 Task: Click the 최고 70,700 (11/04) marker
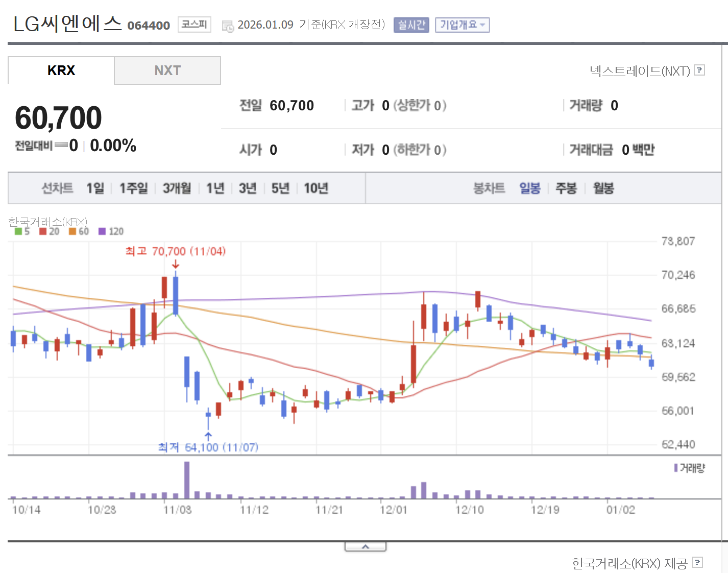(x=176, y=251)
